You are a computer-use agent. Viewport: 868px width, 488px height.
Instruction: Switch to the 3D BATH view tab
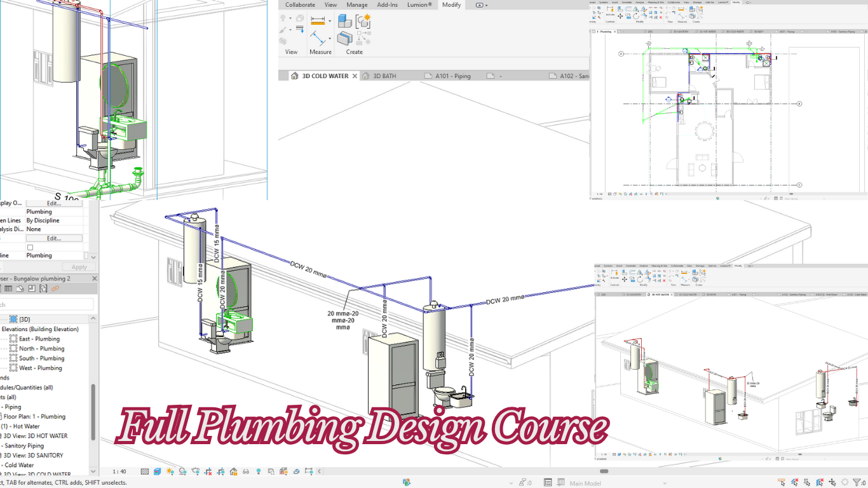(x=384, y=76)
